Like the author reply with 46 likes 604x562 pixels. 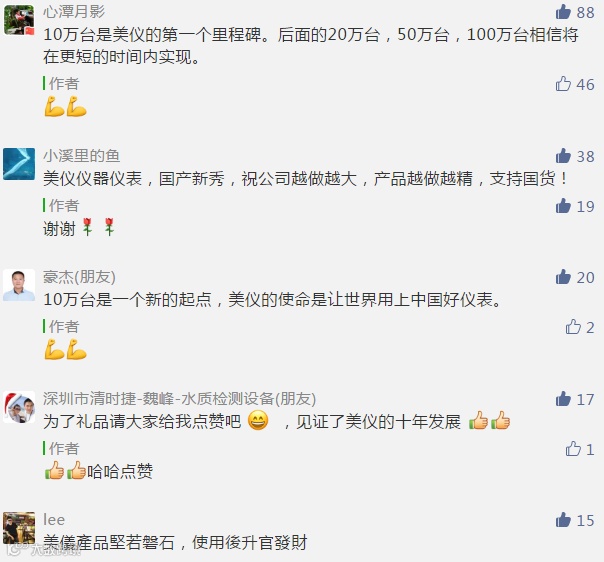click(563, 84)
